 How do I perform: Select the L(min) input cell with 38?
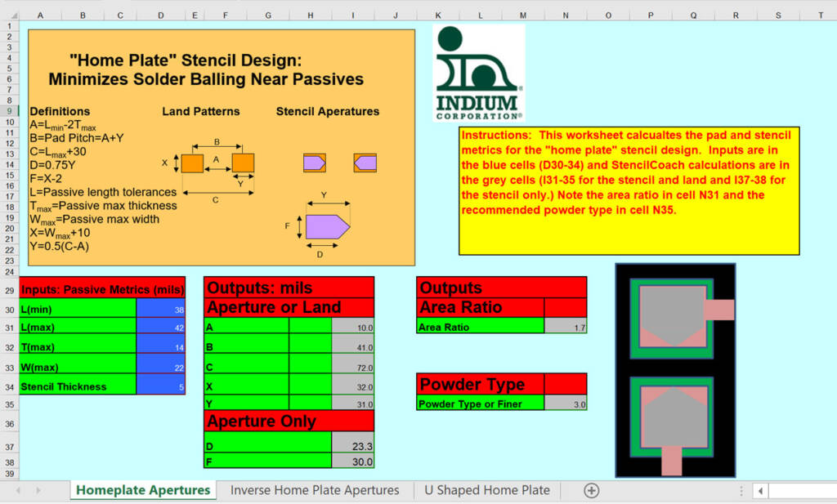pyautogui.click(x=160, y=309)
